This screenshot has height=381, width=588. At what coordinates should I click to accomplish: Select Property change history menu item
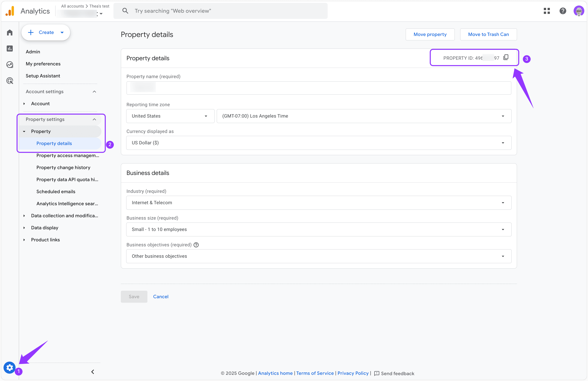(63, 167)
